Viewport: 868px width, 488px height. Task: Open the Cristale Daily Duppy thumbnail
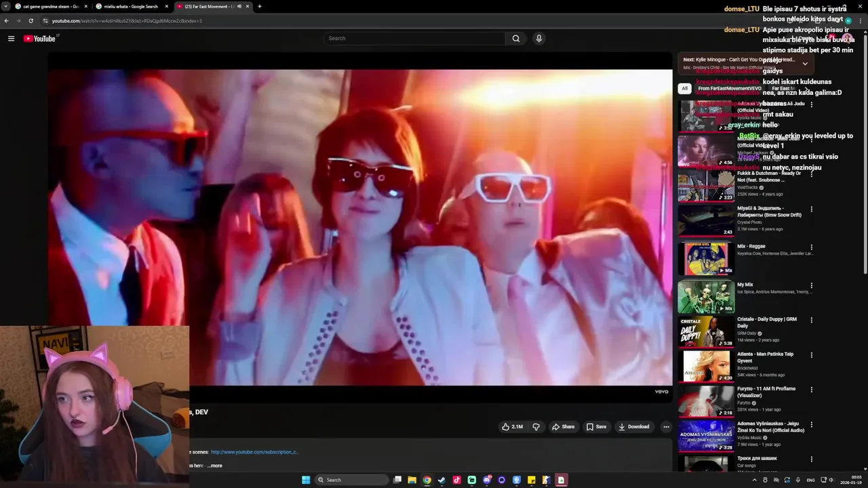pos(706,331)
